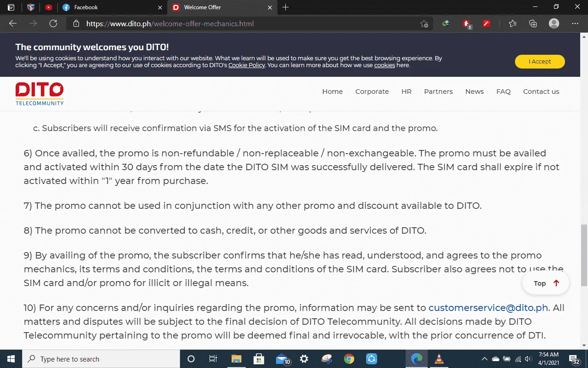
Task: Open the Windows Start menu
Action: (11, 359)
